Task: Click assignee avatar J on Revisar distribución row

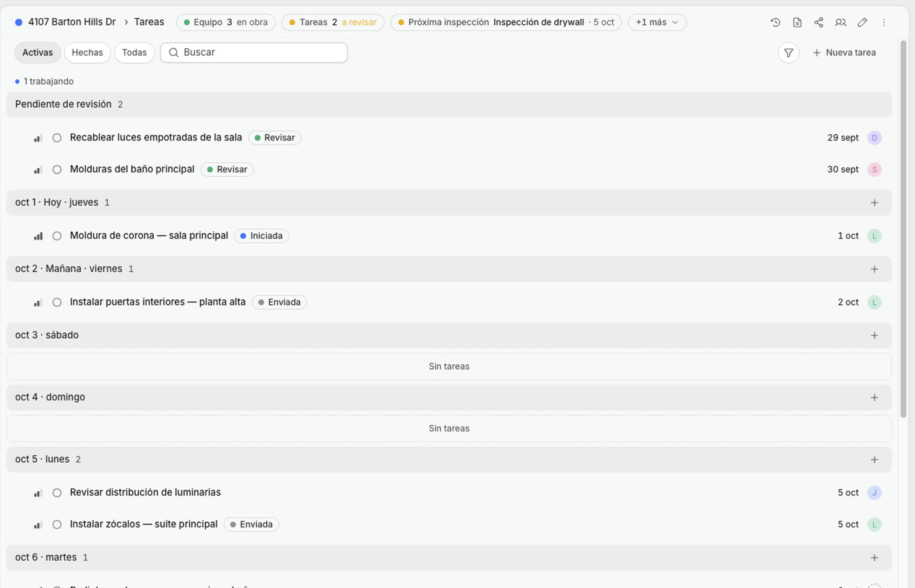Action: click(874, 493)
